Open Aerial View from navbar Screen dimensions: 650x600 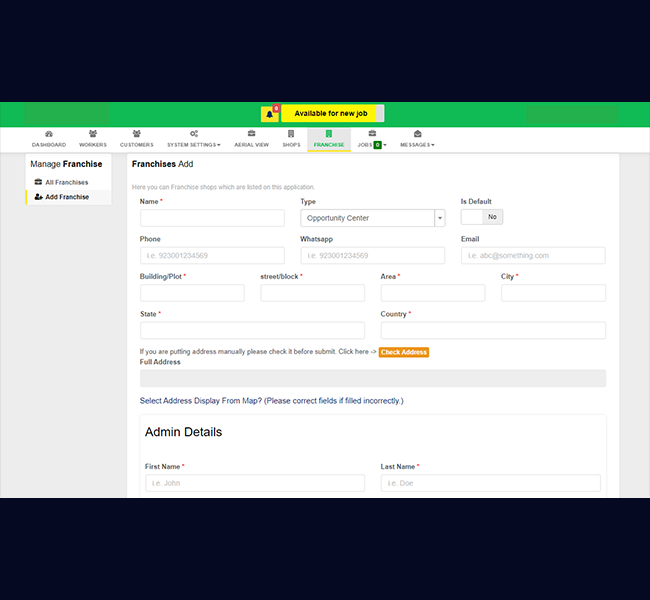point(251,133)
